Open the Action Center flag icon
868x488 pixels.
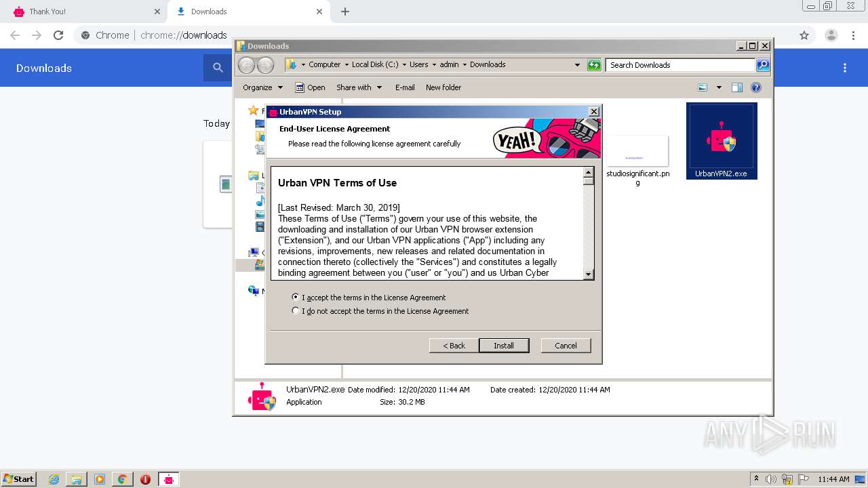(x=804, y=479)
